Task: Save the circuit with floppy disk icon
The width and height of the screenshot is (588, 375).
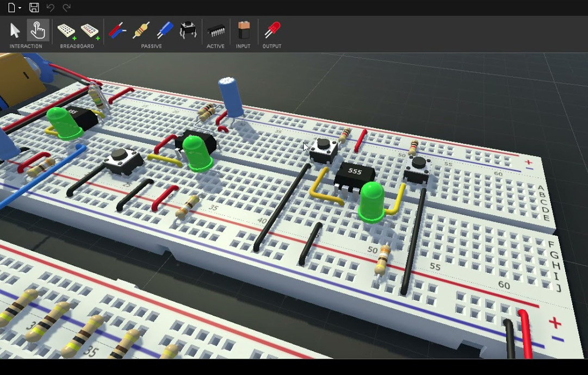Action: [34, 8]
